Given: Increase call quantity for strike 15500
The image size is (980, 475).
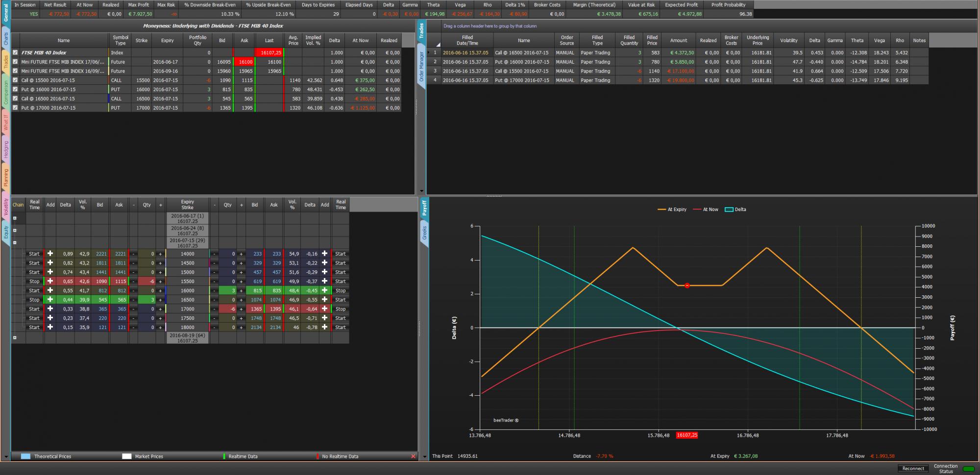Looking at the screenshot, I should 160,282.
